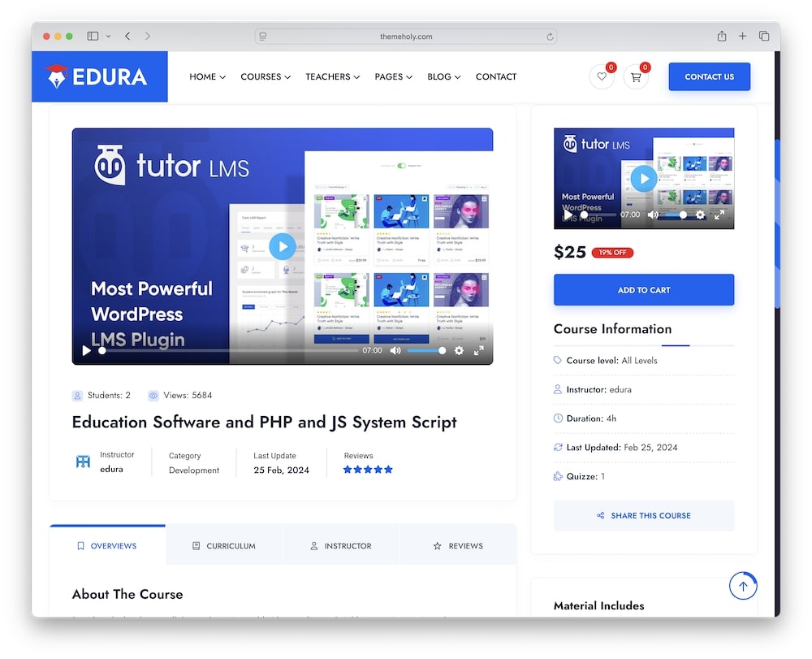Click 'Quizze: 1' row
Image resolution: width=812 pixels, height=659 pixels.
(x=644, y=476)
